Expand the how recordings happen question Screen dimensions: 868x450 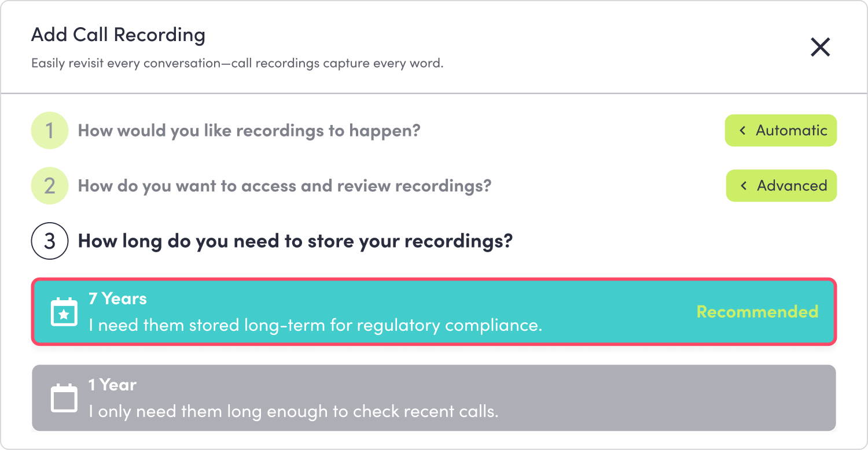(x=249, y=131)
